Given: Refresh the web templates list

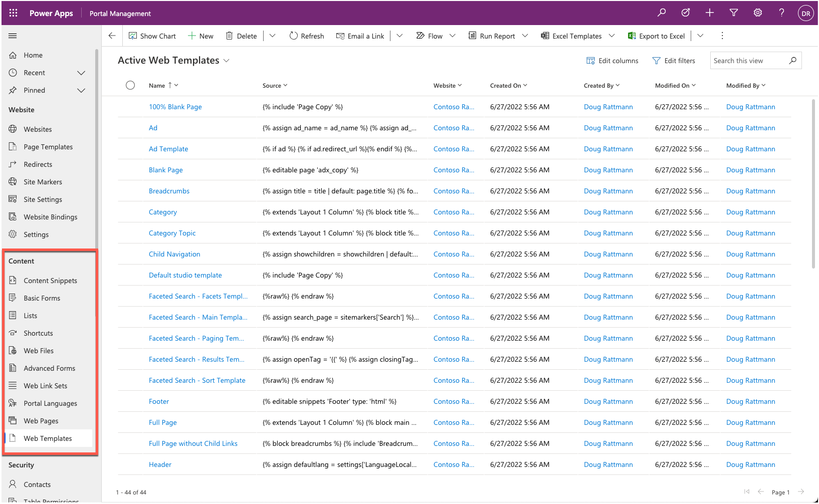Looking at the screenshot, I should point(307,36).
